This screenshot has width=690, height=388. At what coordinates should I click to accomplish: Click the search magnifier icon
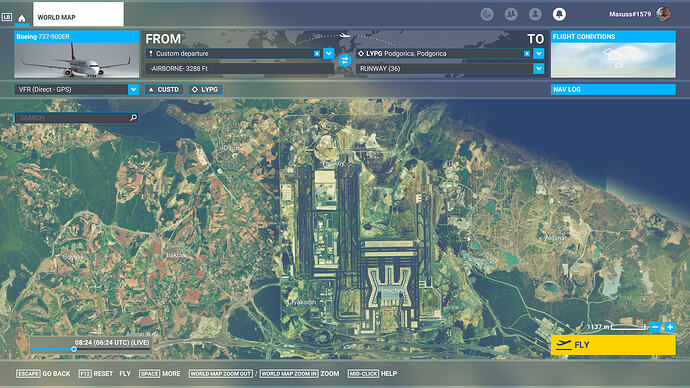tap(133, 118)
